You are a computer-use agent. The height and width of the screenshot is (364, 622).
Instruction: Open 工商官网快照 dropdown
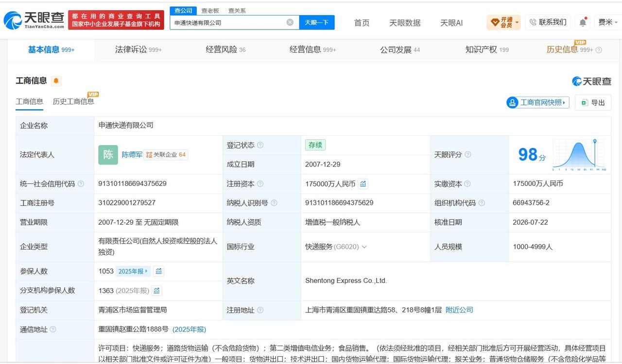pos(538,102)
